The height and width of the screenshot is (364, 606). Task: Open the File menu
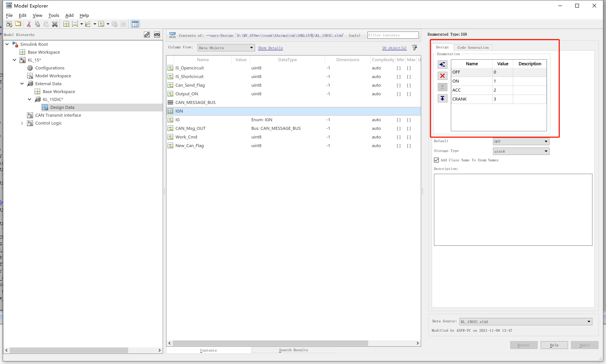[9, 15]
